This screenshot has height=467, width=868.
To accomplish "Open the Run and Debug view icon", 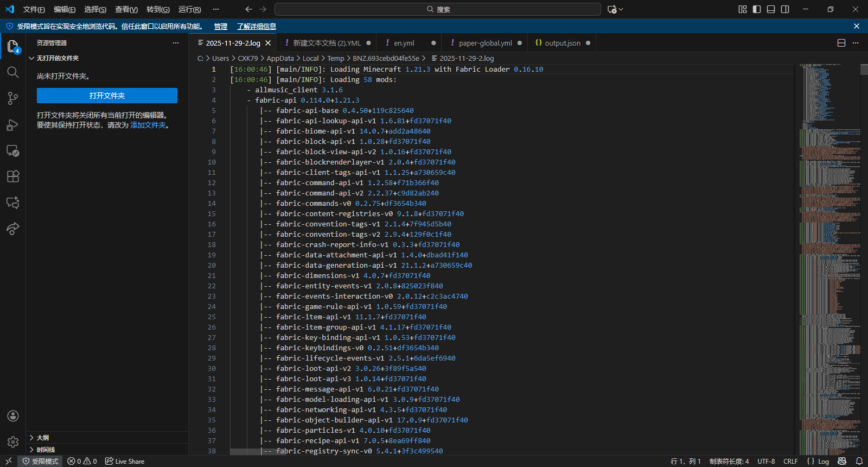I will coord(13,124).
